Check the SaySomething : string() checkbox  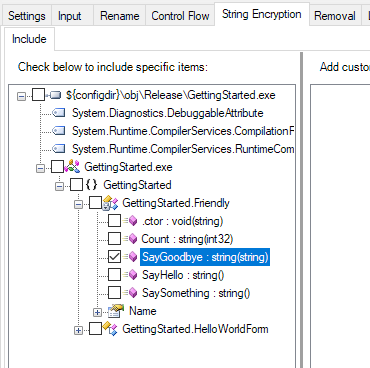[x=114, y=293]
